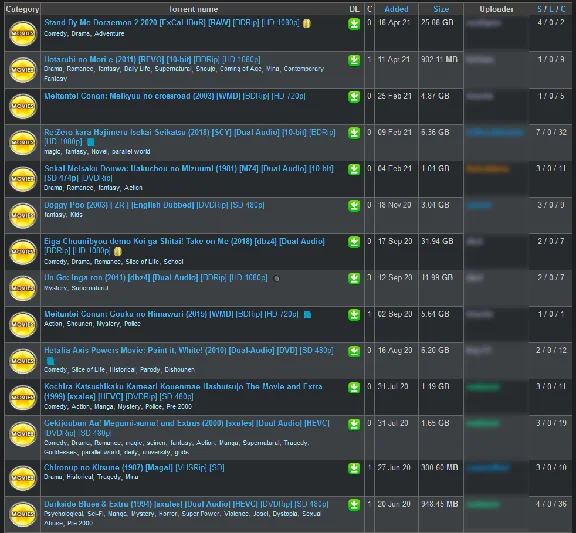The height and width of the screenshot is (533, 576).
Task: Open Stand By Me Doraemon 2 torrent page
Action: click(x=172, y=23)
